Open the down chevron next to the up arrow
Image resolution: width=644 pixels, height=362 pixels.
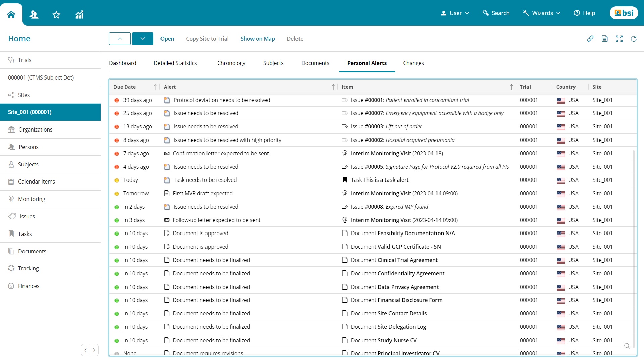142,38
